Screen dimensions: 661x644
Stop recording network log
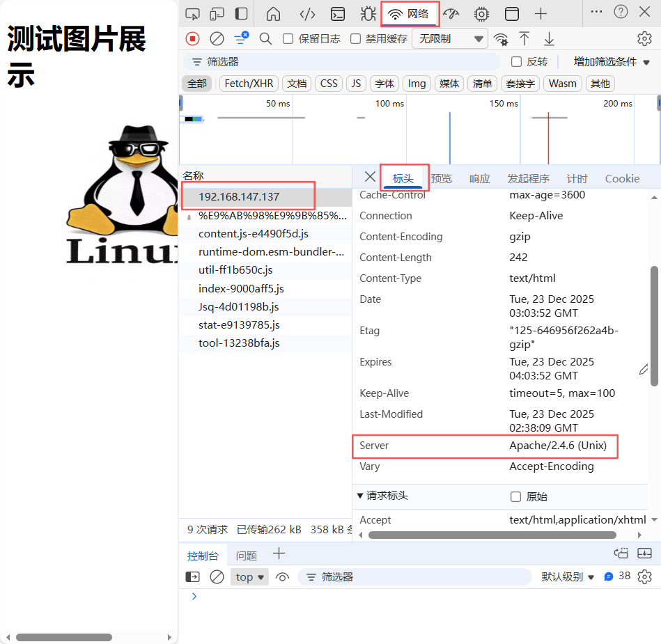[x=192, y=39]
